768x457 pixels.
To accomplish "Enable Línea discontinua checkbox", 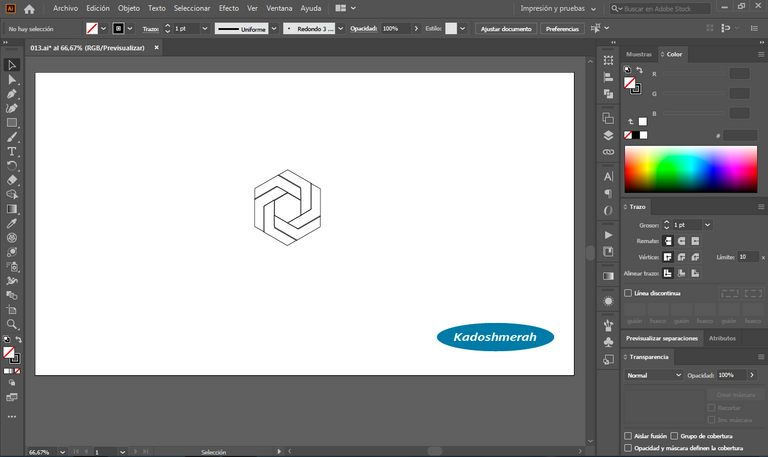I will [628, 293].
